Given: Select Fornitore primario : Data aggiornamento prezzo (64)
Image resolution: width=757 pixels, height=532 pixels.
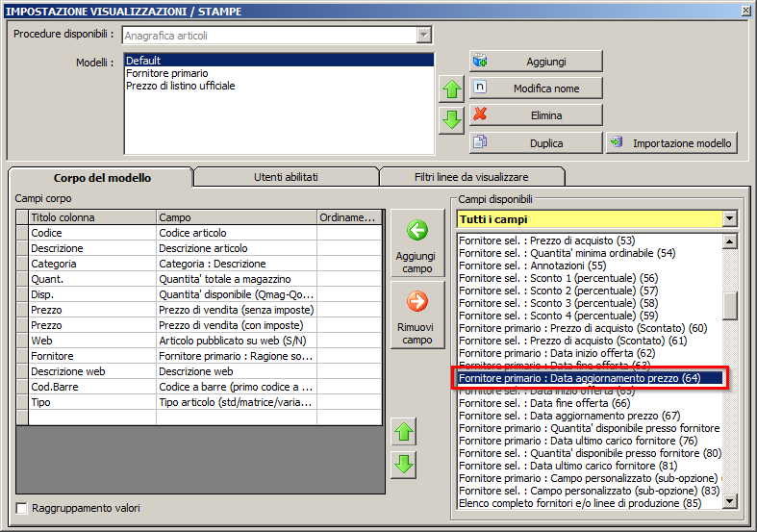Looking at the screenshot, I should pos(590,378).
